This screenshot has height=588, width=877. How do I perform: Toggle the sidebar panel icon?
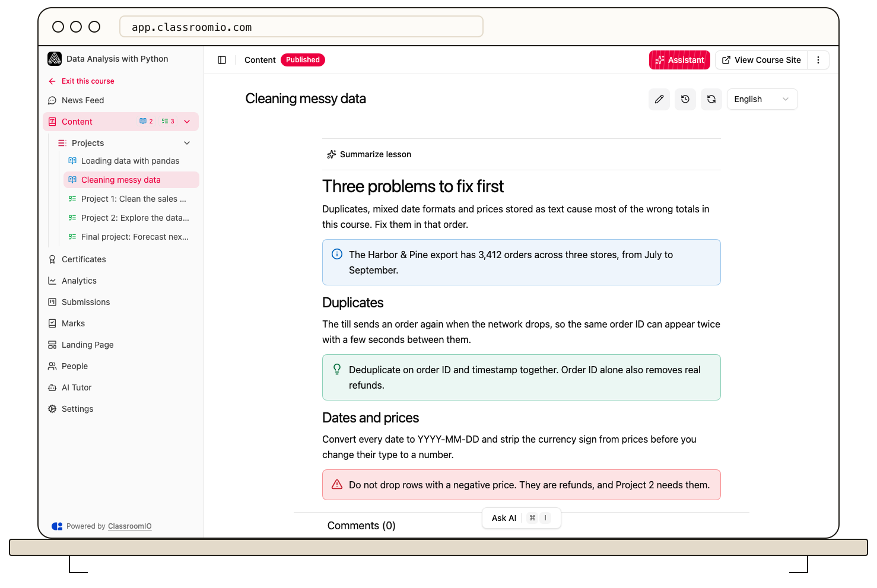[x=222, y=60]
